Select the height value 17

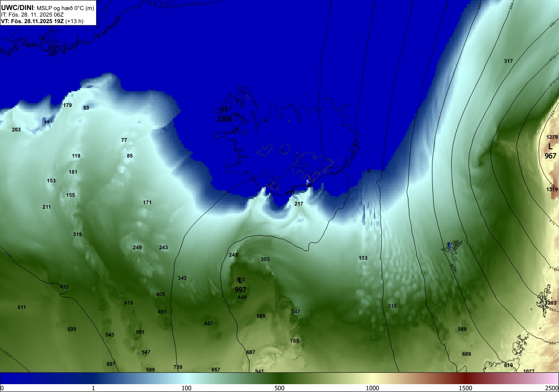point(47,123)
